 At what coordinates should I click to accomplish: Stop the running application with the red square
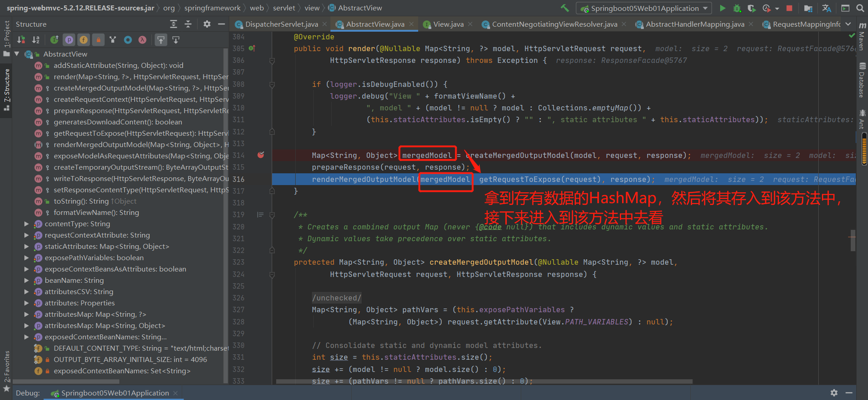789,8
